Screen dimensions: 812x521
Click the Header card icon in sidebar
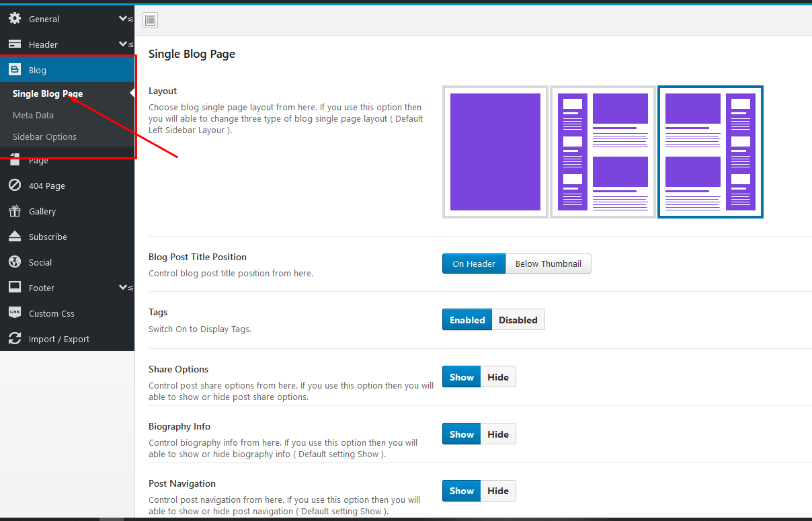(x=14, y=44)
